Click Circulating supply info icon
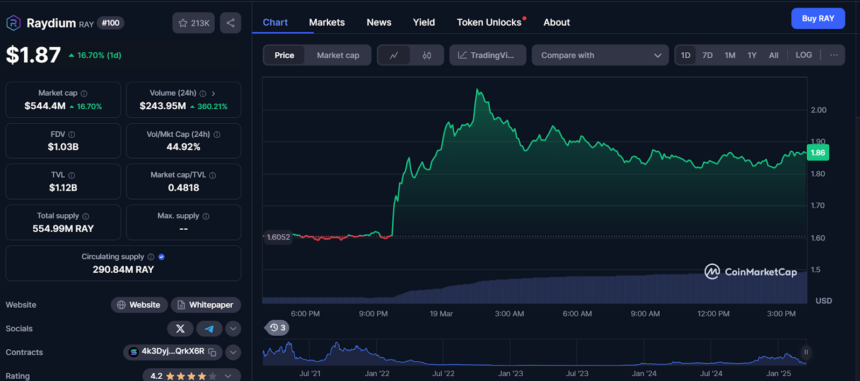Screen dimensions: 860x381 [150, 257]
